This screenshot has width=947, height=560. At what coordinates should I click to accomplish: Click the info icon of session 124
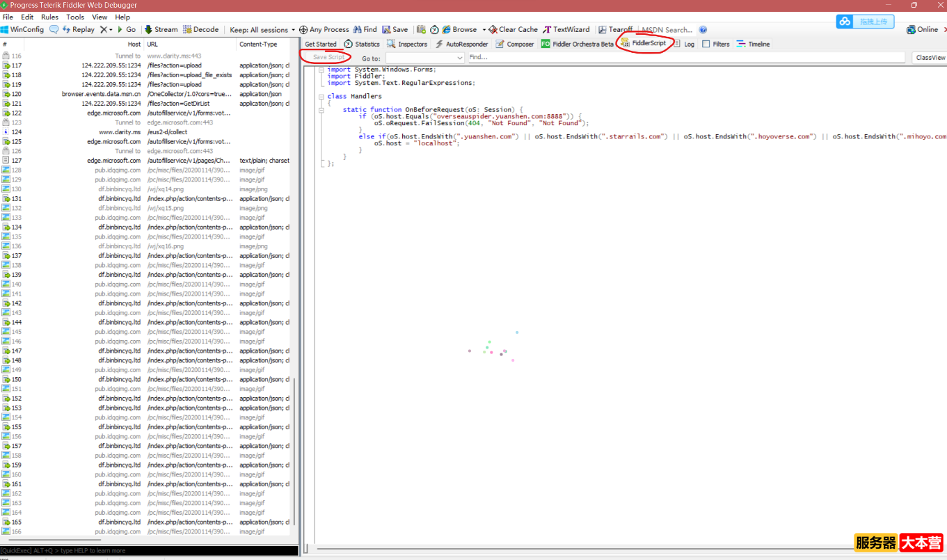tap(6, 131)
